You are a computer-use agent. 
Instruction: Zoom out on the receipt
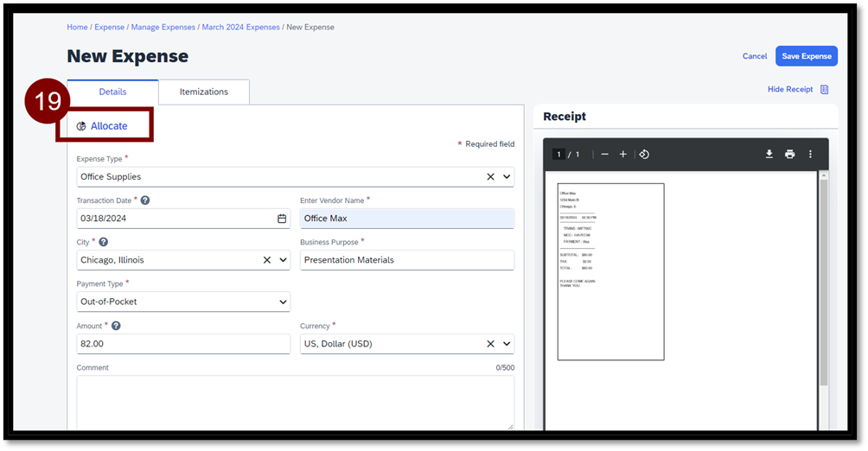604,154
